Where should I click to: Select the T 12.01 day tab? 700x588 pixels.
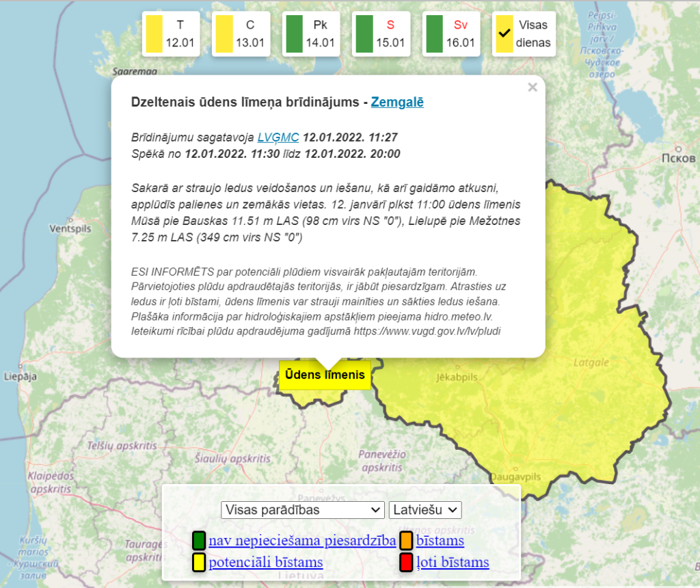point(171,34)
